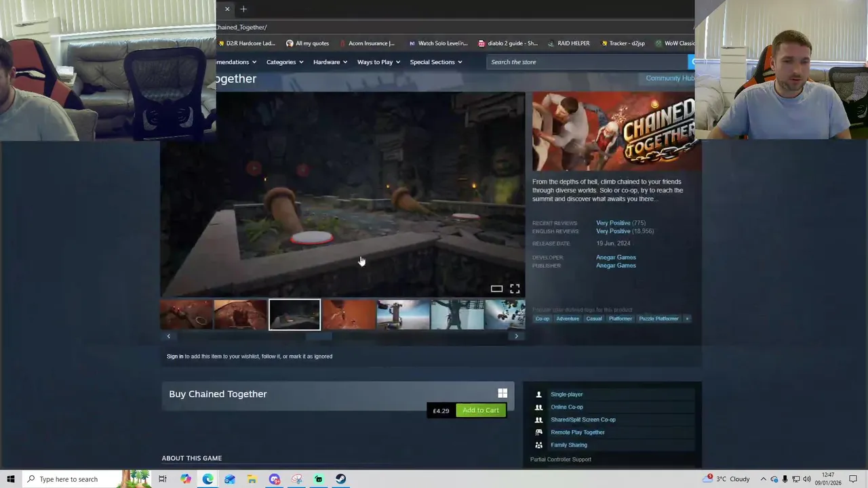Select the sixth media thumbnail
868x488 pixels.
point(457,315)
